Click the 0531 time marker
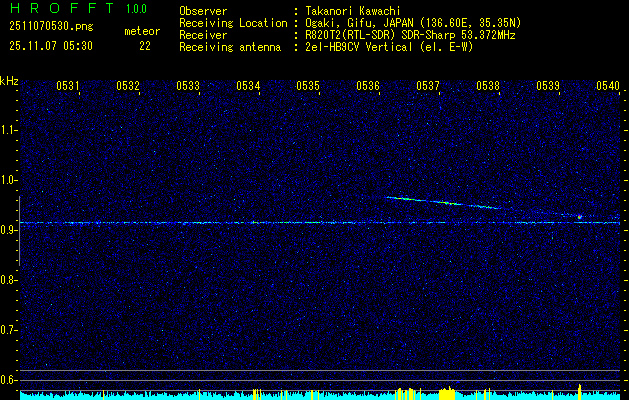 (x=68, y=86)
